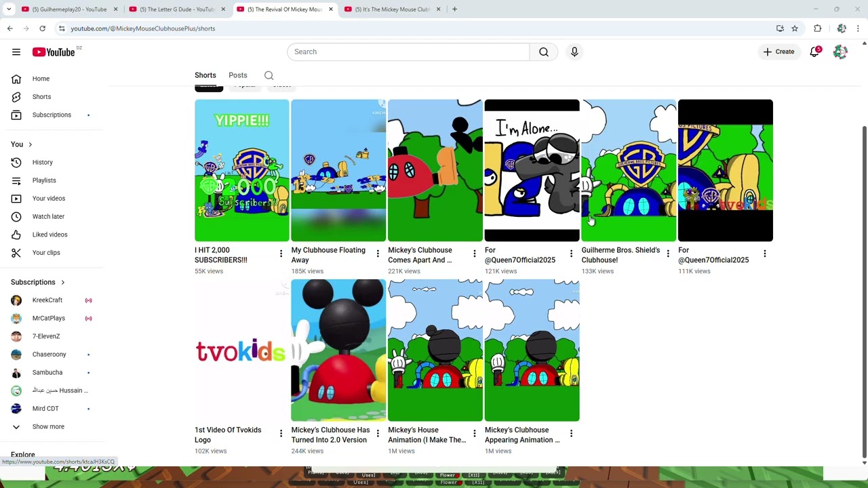This screenshot has height=488, width=868.
Task: Open options for Mickey's House Animation short
Action: [x=475, y=434]
